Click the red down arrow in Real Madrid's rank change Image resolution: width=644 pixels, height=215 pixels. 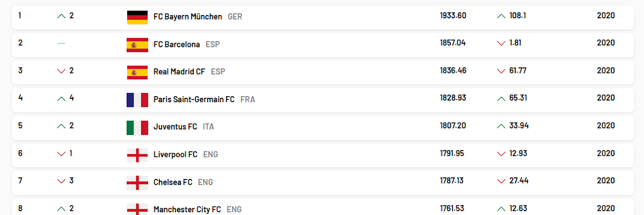coord(61,71)
